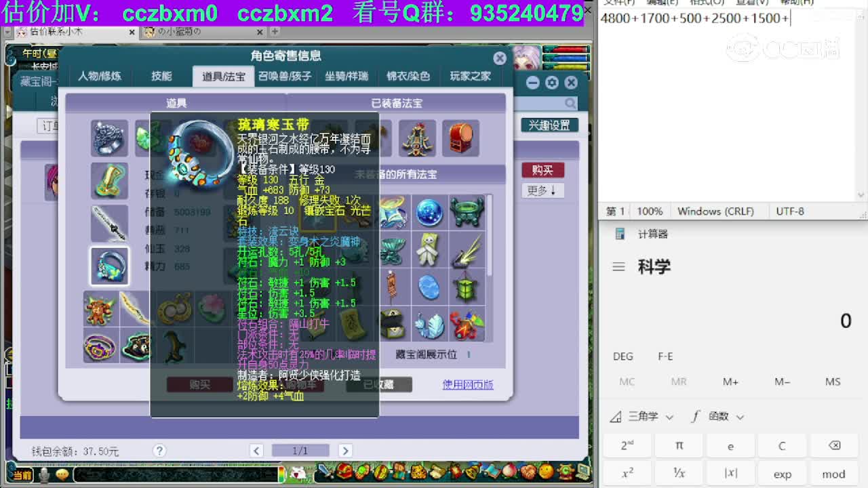The height and width of the screenshot is (488, 868).
Task: Click the dark seahorse figurine item
Action: pyautogui.click(x=174, y=345)
